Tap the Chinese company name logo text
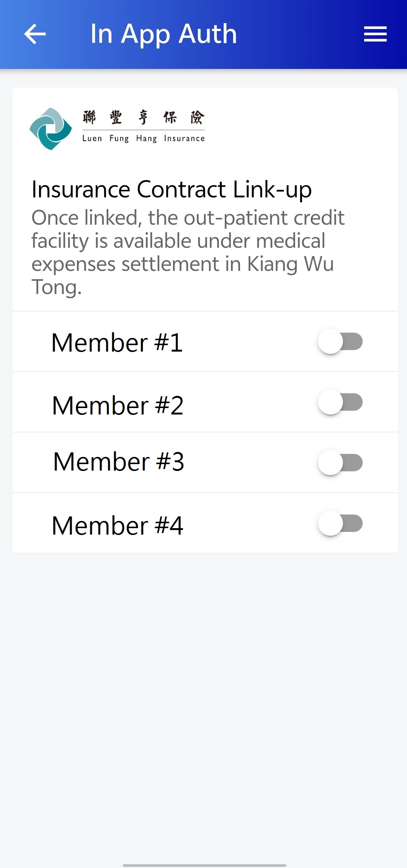Viewport: 407px width, 868px height. click(x=144, y=117)
